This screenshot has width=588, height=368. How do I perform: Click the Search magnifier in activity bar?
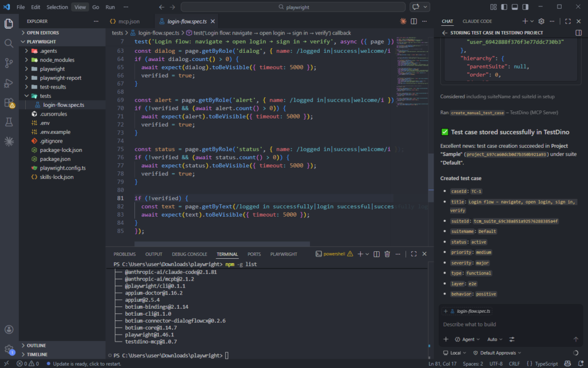click(9, 43)
